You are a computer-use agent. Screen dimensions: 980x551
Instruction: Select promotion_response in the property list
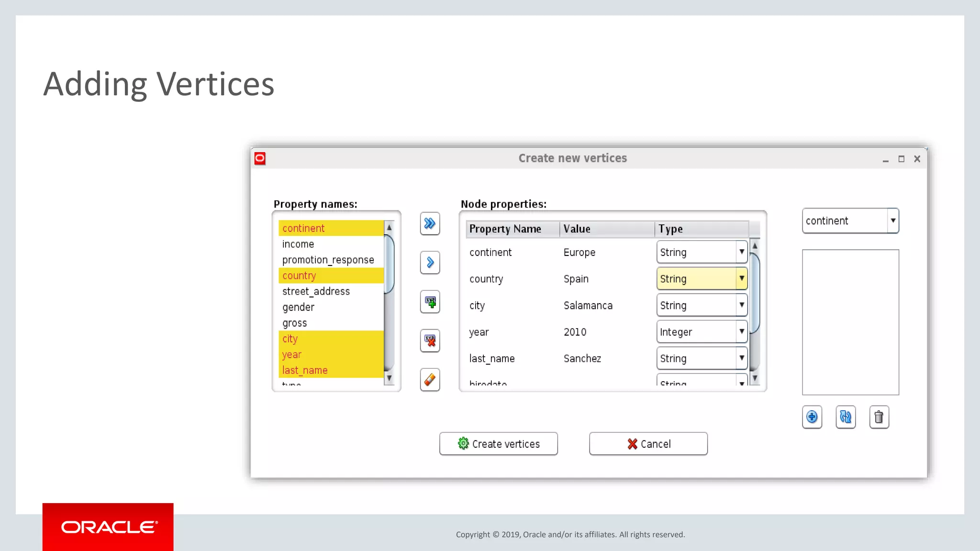[328, 260]
